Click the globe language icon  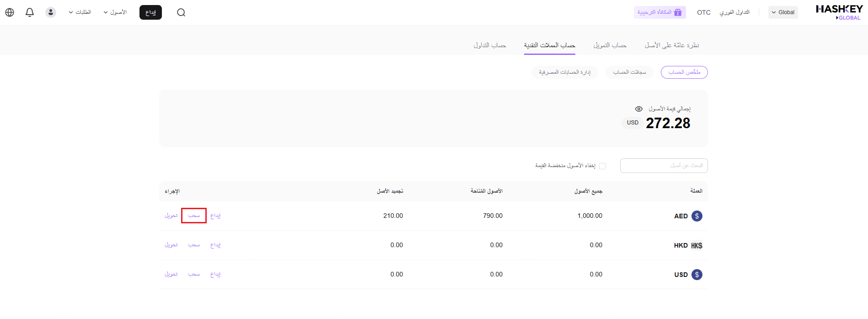click(x=10, y=12)
